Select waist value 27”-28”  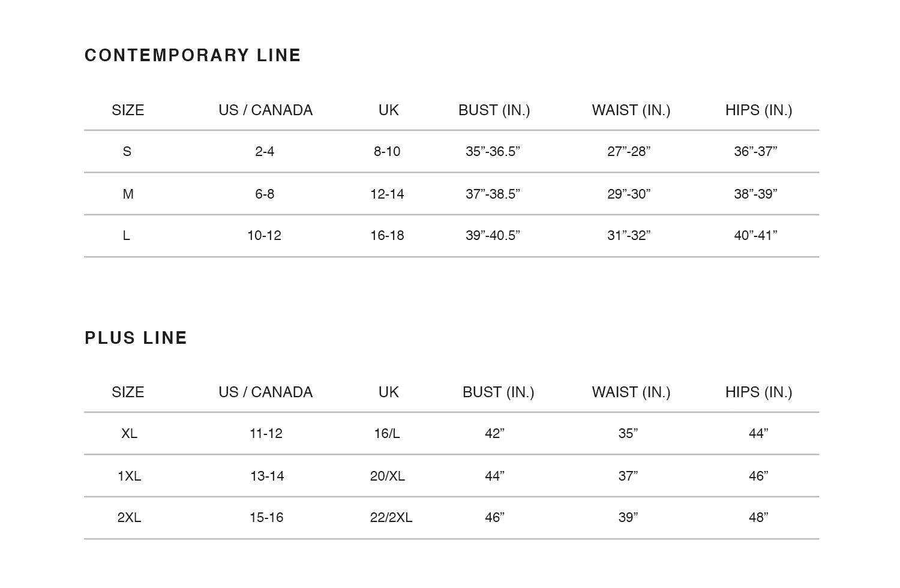[629, 151]
